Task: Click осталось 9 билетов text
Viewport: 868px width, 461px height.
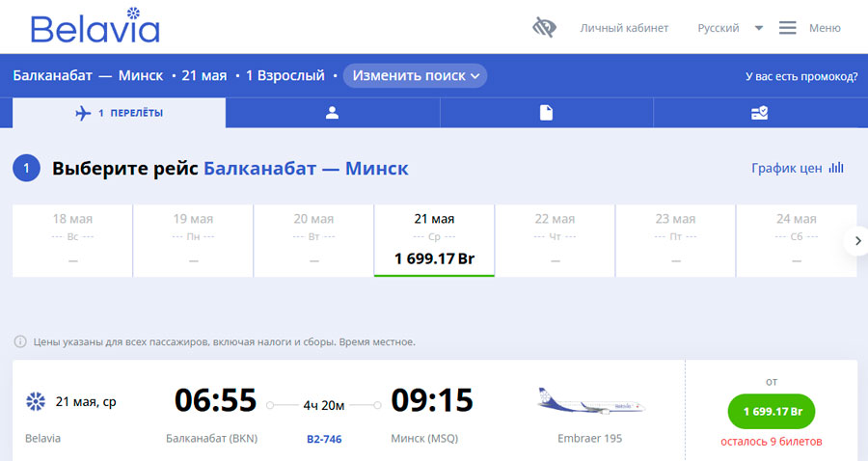Action: coord(772,442)
